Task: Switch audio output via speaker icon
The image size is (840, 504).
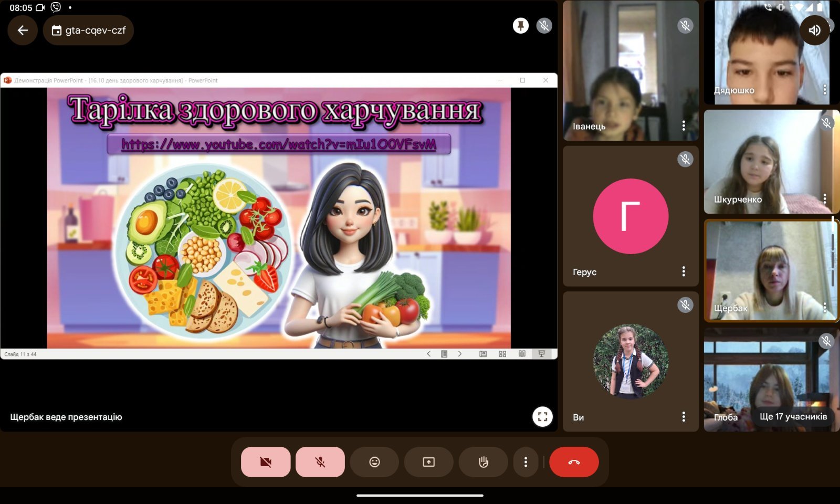Action: [814, 30]
